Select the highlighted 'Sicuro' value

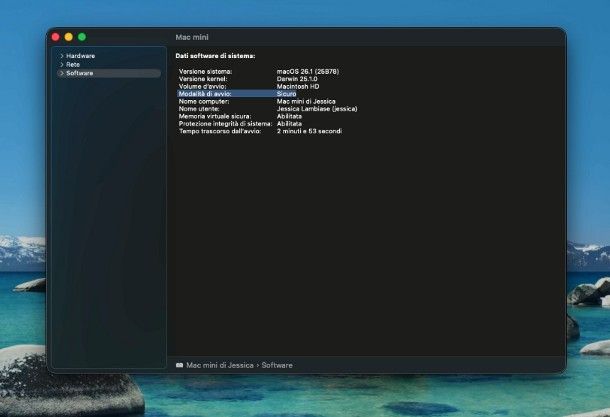tap(287, 94)
